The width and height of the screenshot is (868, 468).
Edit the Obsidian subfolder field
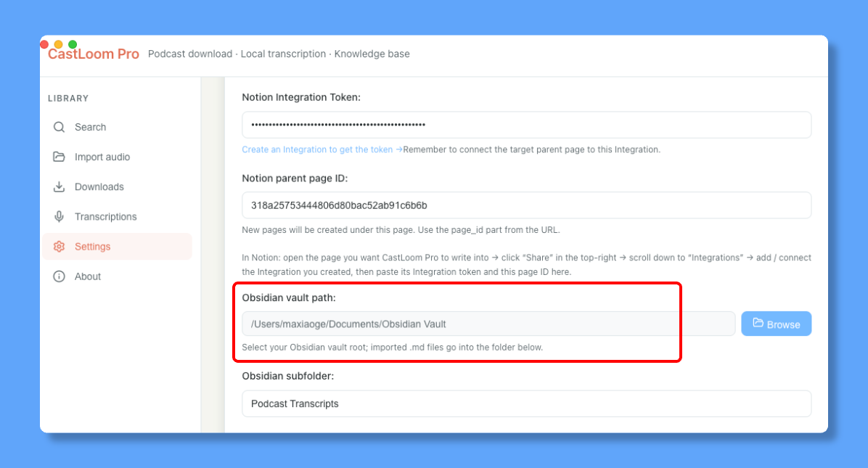point(526,404)
